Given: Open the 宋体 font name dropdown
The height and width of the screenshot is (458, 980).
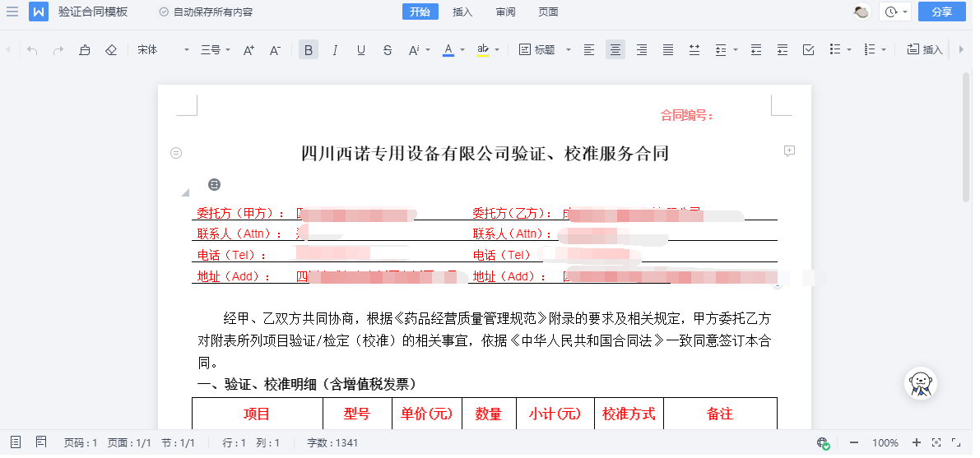Looking at the screenshot, I should 163,50.
